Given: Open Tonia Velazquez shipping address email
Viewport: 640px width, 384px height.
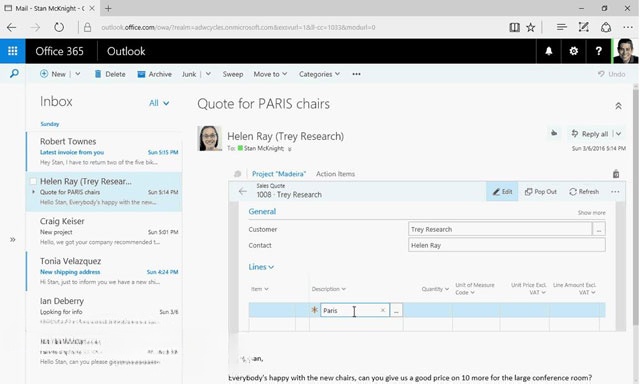Looking at the screenshot, I should (104, 271).
